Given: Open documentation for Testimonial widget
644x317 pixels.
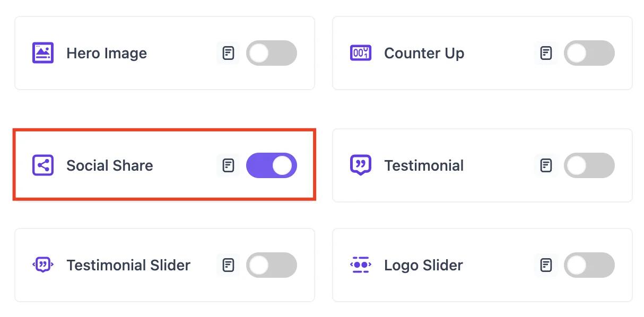Looking at the screenshot, I should [545, 165].
